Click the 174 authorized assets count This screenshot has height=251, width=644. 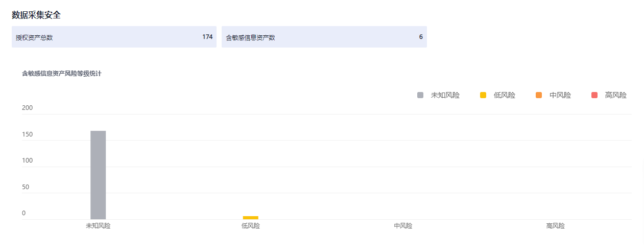pos(207,37)
